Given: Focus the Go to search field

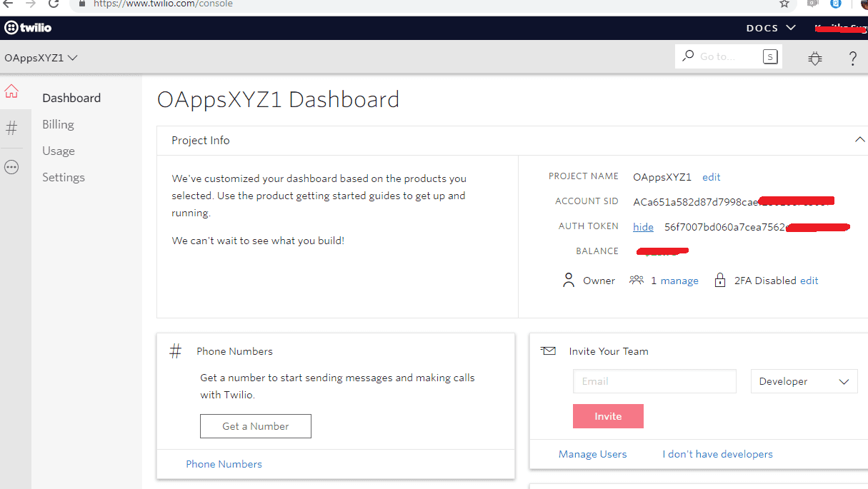Looking at the screenshot, I should pos(729,56).
